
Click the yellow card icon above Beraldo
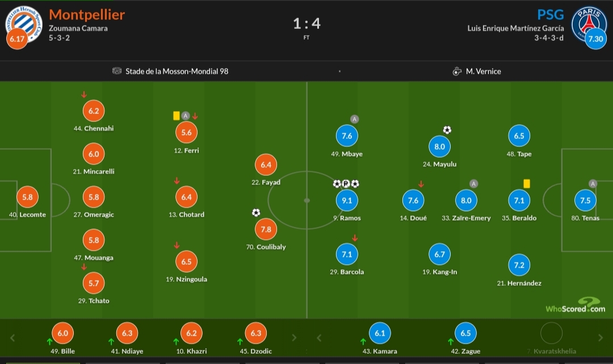(x=527, y=184)
